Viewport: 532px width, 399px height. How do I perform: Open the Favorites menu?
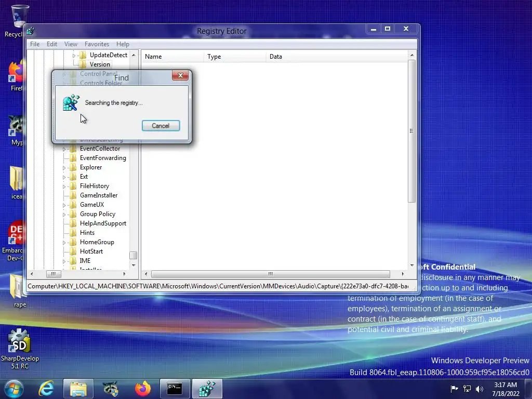(97, 44)
